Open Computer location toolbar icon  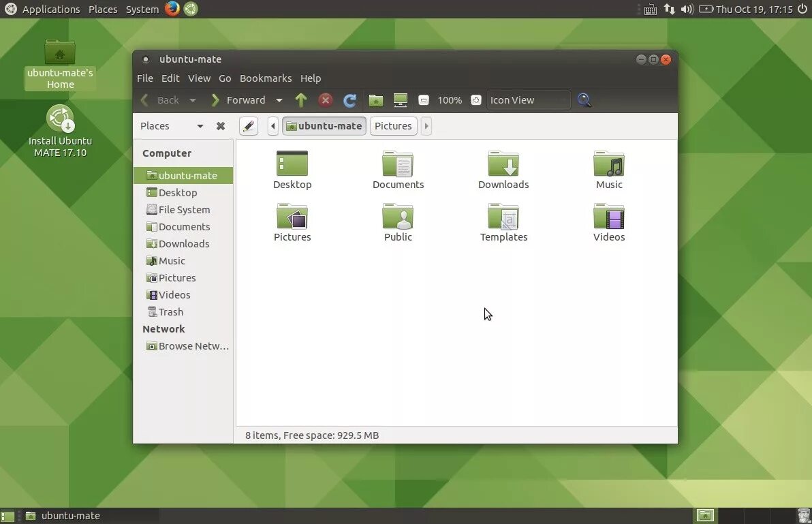pos(401,100)
